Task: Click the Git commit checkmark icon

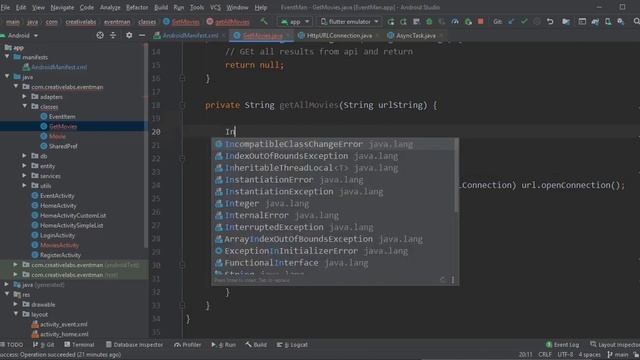Action: (x=524, y=22)
